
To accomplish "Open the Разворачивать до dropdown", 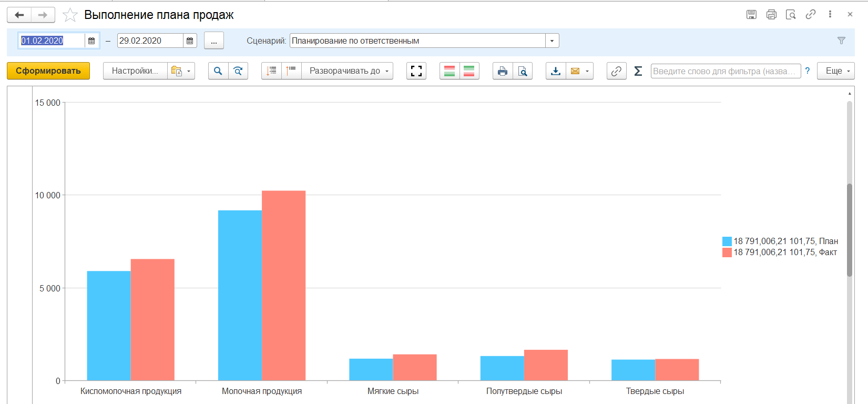I will click(348, 71).
